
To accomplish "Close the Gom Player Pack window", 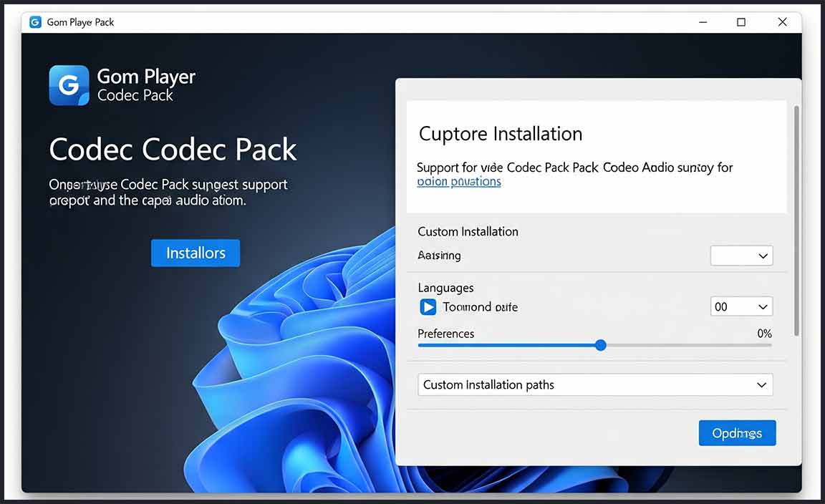I will click(x=782, y=22).
